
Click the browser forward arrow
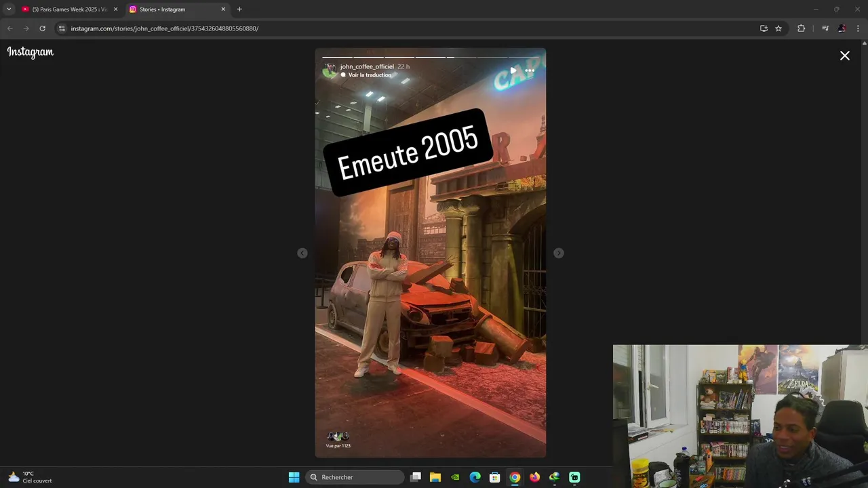coord(26,28)
